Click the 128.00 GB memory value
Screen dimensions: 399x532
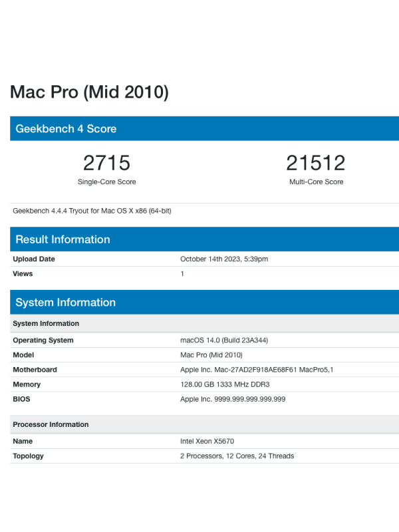(x=225, y=384)
